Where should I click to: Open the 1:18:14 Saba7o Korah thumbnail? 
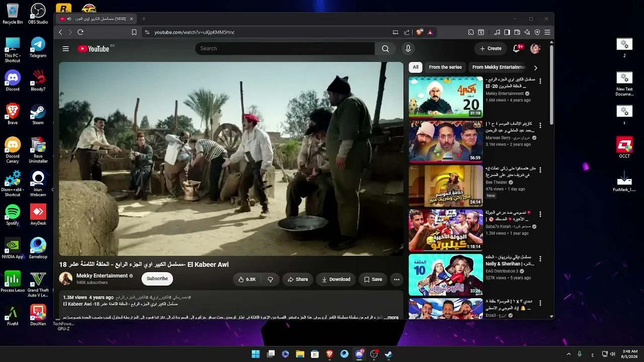tap(446, 230)
